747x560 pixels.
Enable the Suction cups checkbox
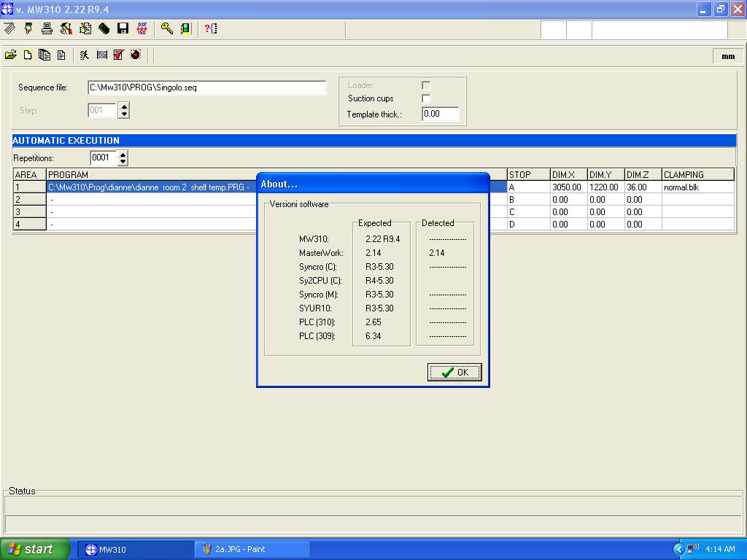tap(426, 98)
